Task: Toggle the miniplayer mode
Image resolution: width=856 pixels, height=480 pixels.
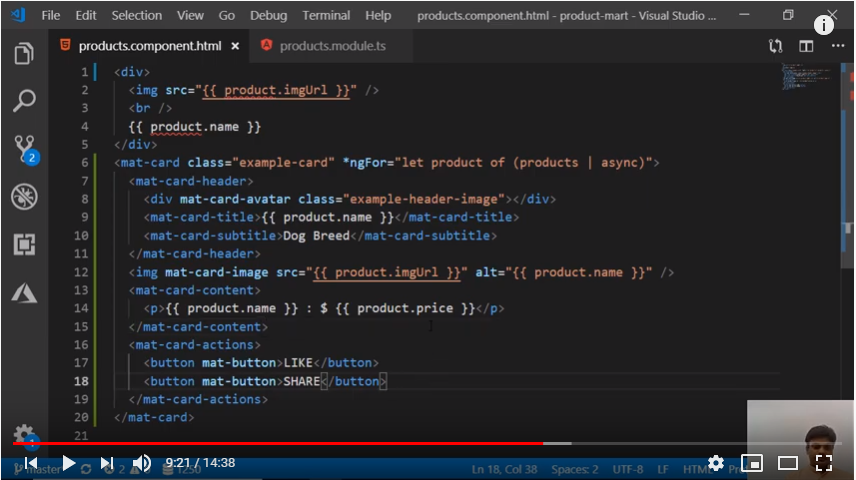Action: tap(751, 463)
